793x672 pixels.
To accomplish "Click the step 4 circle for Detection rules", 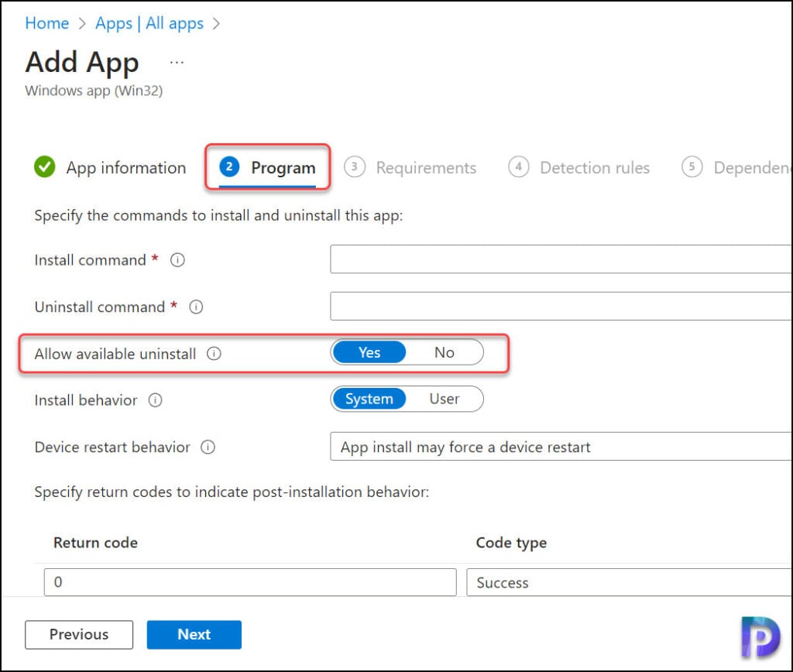I will 518,167.
